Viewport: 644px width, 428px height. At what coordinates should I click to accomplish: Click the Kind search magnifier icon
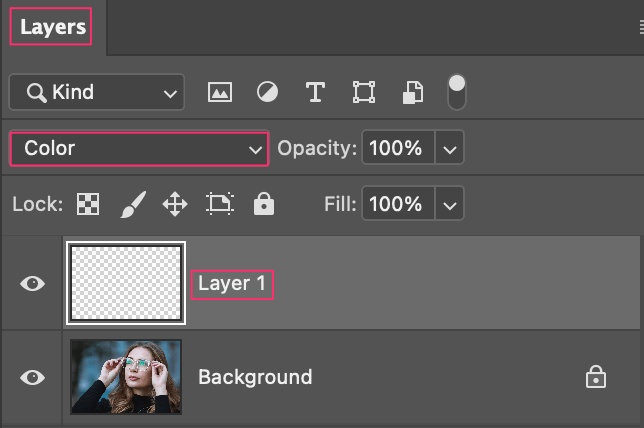36,93
